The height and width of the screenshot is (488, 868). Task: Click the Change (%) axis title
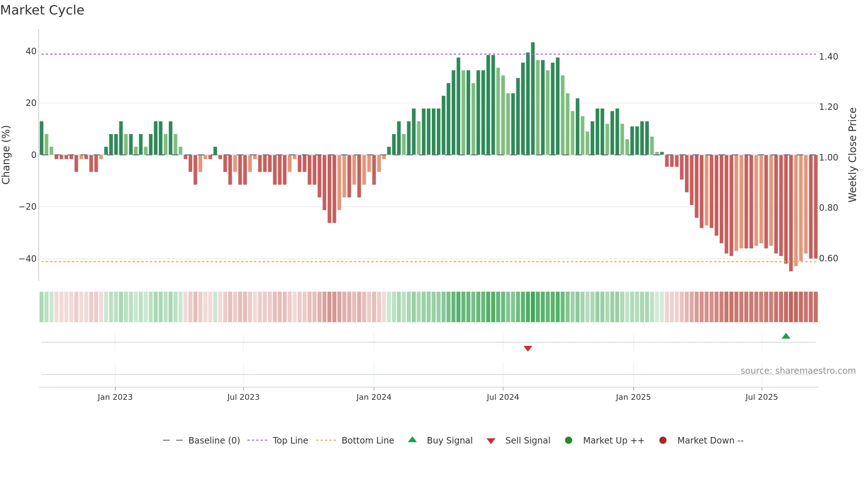pos(6,155)
